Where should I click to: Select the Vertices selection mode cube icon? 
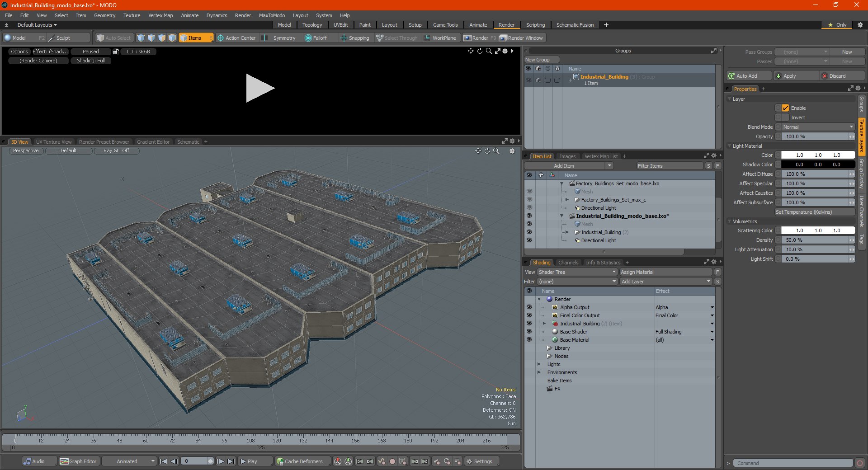141,38
